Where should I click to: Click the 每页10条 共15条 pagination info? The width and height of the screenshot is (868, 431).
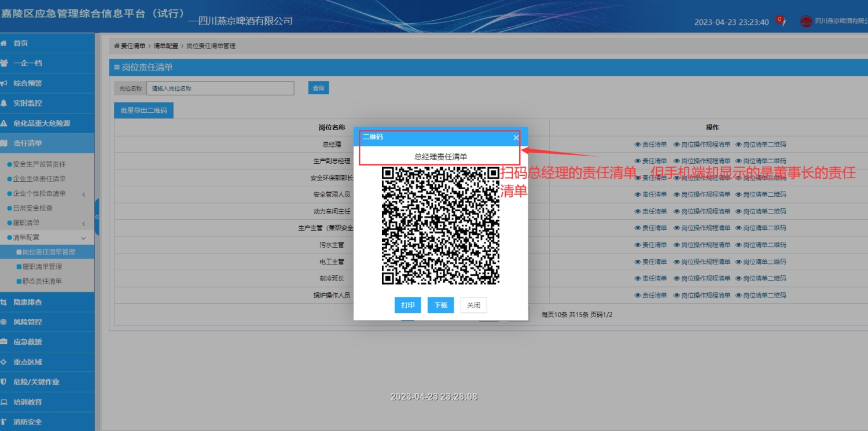(577, 315)
